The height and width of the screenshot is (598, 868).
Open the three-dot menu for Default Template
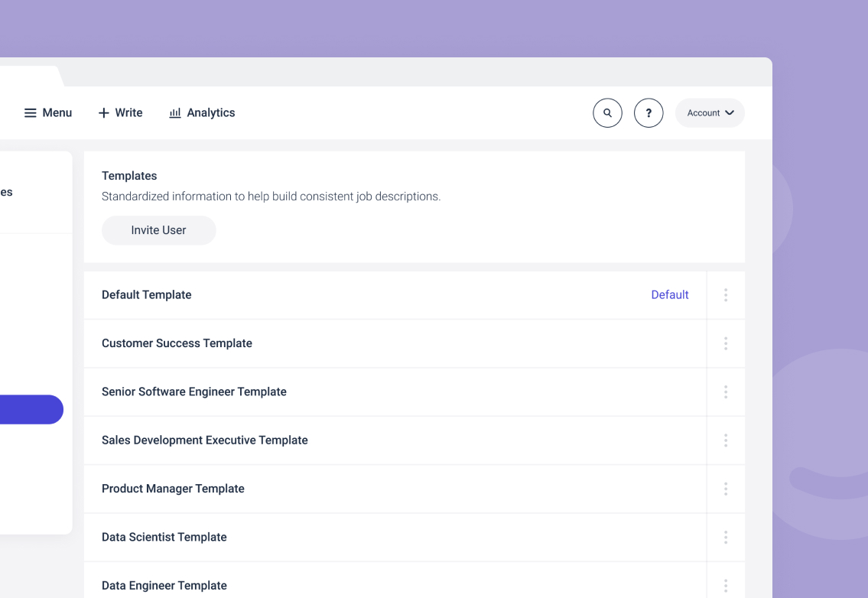click(725, 294)
